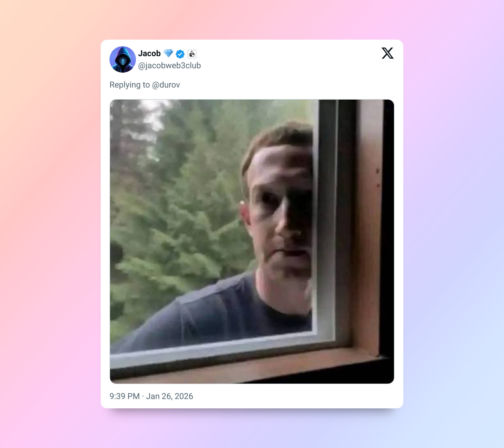
Task: Click the Jan 26, 2026 date
Action: [x=169, y=396]
